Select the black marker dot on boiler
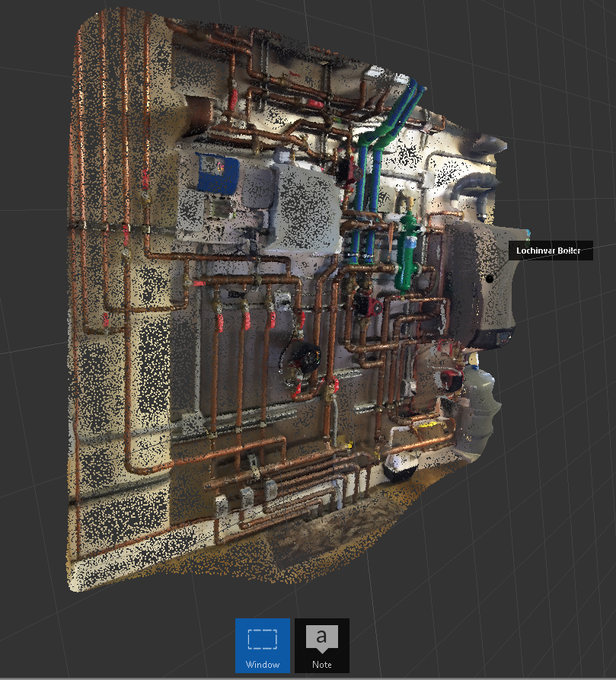Image resolution: width=616 pixels, height=680 pixels. click(x=490, y=279)
